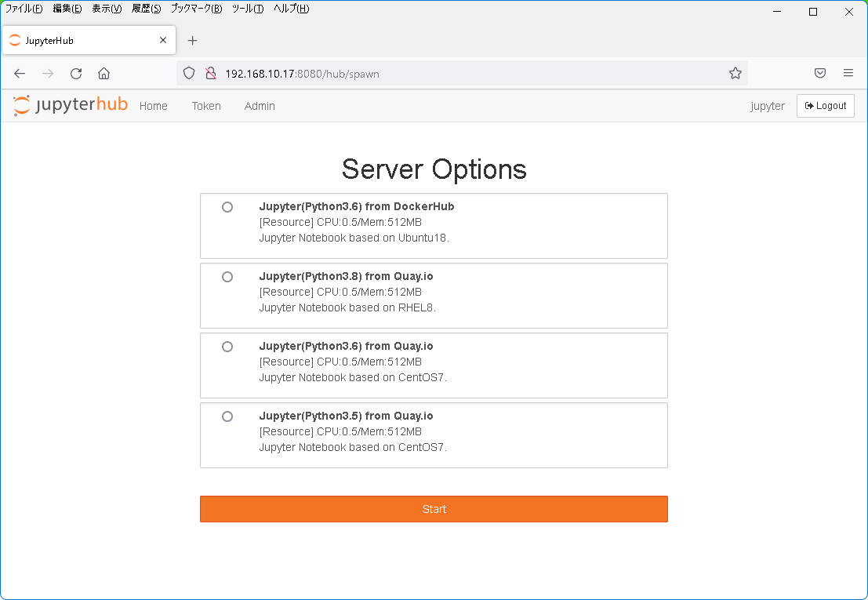Select Python3.6 Quay.io CentOS7 radio button
Image resolution: width=868 pixels, height=600 pixels.
tap(227, 347)
